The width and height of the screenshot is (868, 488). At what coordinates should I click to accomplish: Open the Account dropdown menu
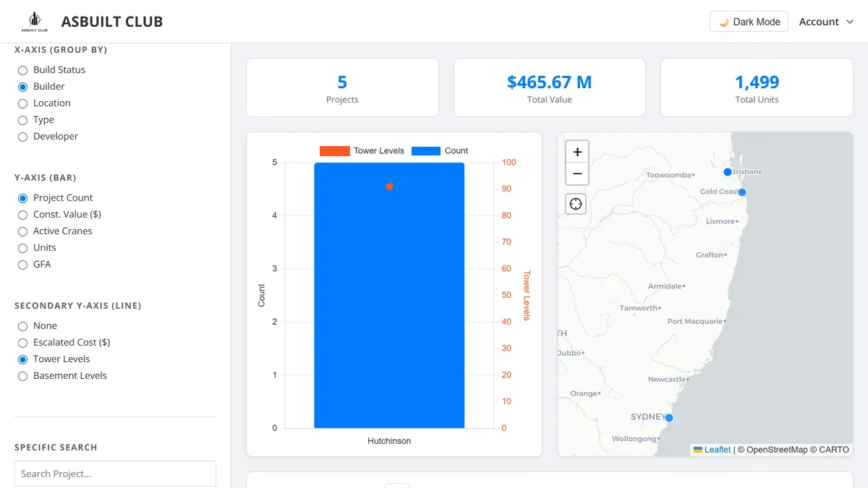pos(826,22)
